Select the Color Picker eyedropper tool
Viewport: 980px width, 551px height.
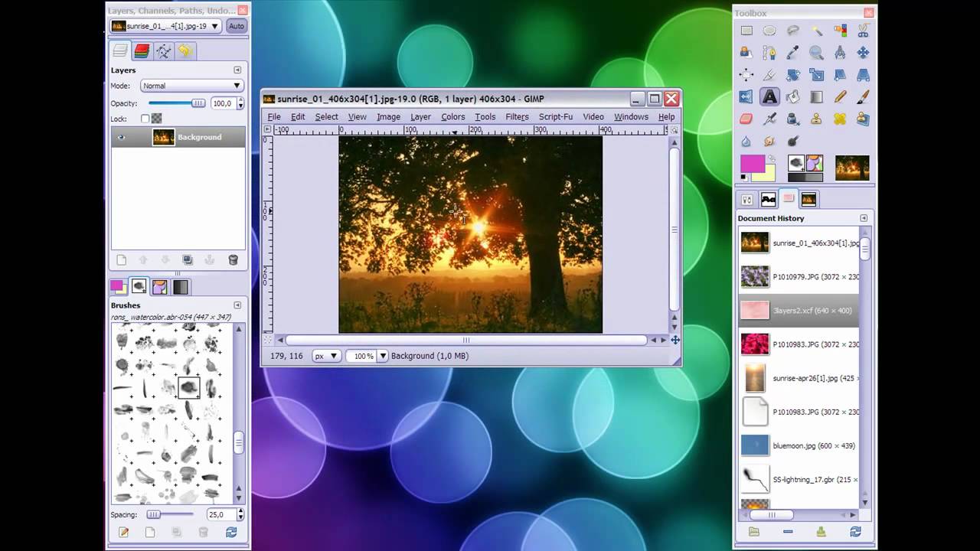793,53
